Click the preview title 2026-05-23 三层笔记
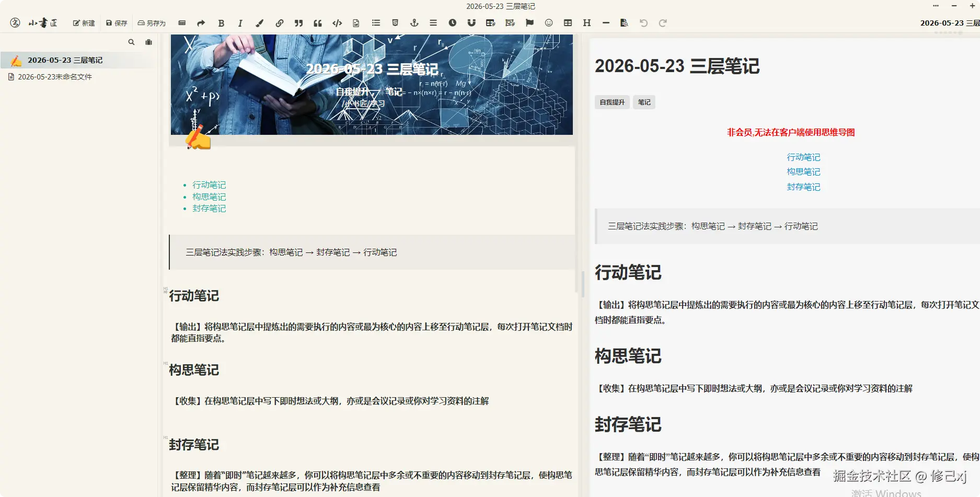 tap(677, 66)
